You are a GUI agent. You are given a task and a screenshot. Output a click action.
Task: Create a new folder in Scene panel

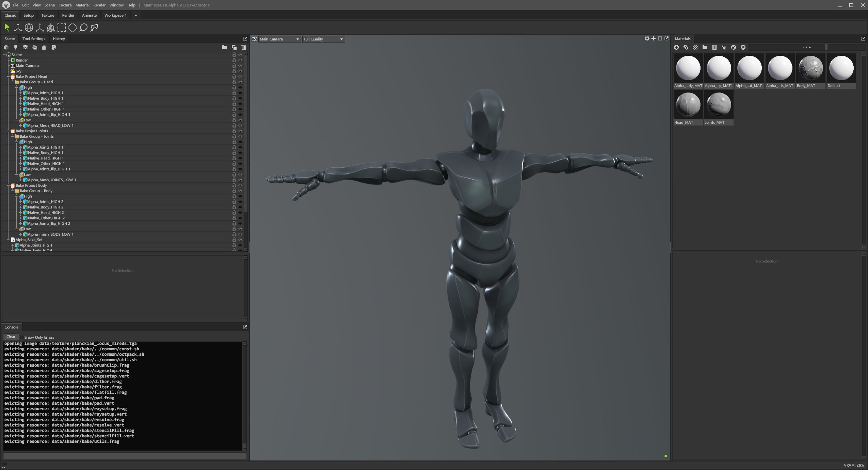pyautogui.click(x=224, y=47)
